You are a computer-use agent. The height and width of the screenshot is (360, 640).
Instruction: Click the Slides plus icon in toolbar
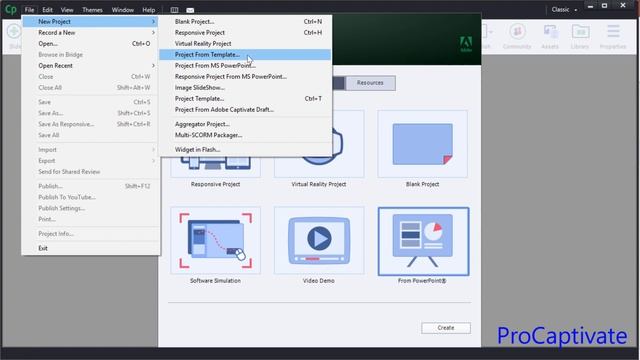(x=14, y=32)
